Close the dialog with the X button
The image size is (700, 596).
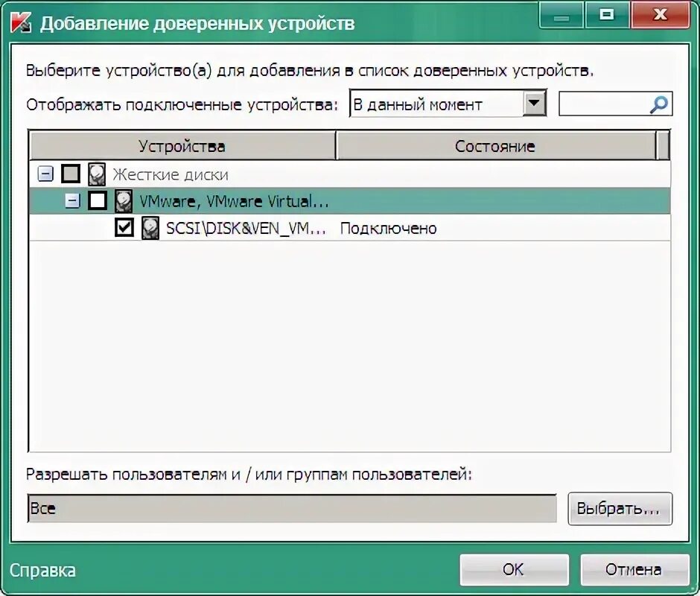pyautogui.click(x=661, y=15)
